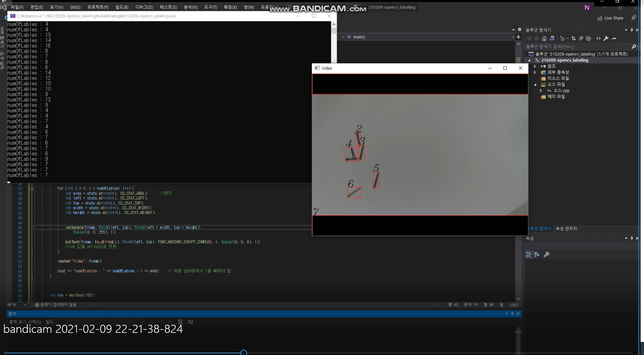Click the Solution Explorer search magnifier icon

(x=634, y=47)
